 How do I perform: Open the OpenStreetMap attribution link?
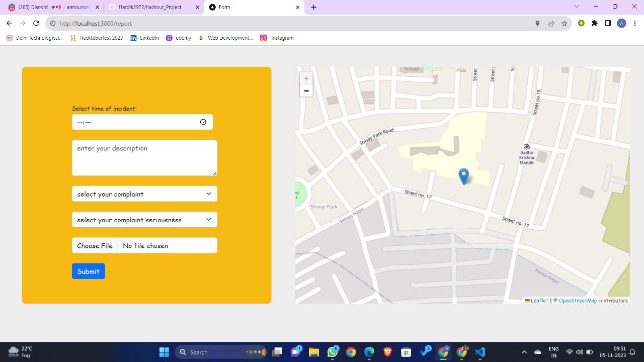[578, 301]
